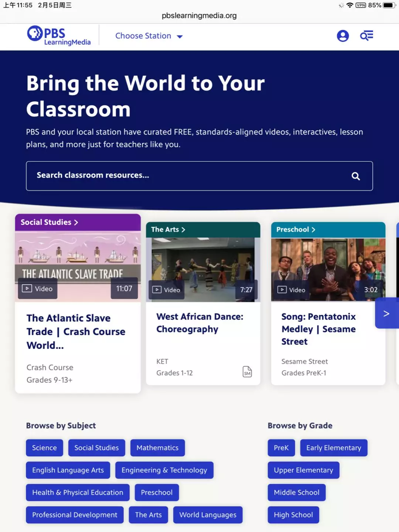Choose the Middle School grade button
This screenshot has width=399, height=532.
(x=296, y=492)
